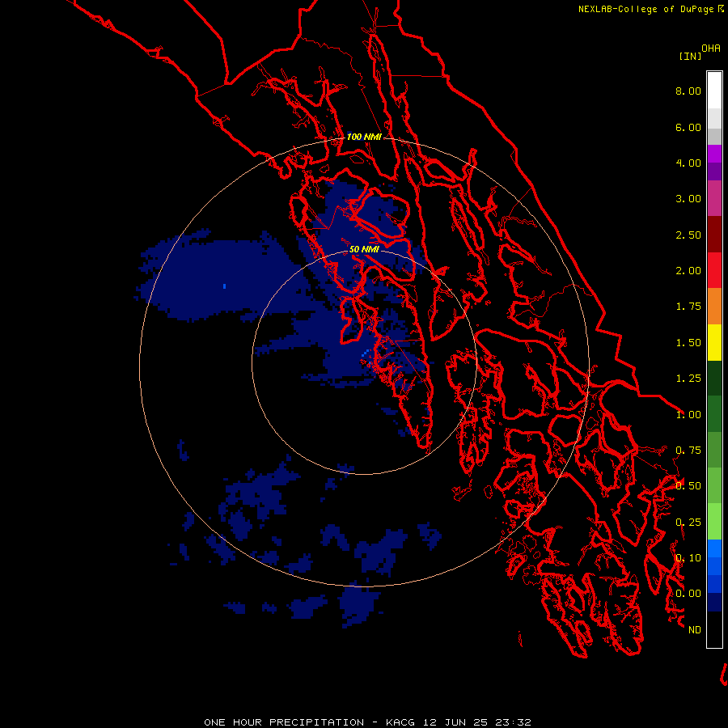Click the 0.10 legend value
Image resolution: width=728 pixels, height=728 pixels.
click(x=688, y=558)
